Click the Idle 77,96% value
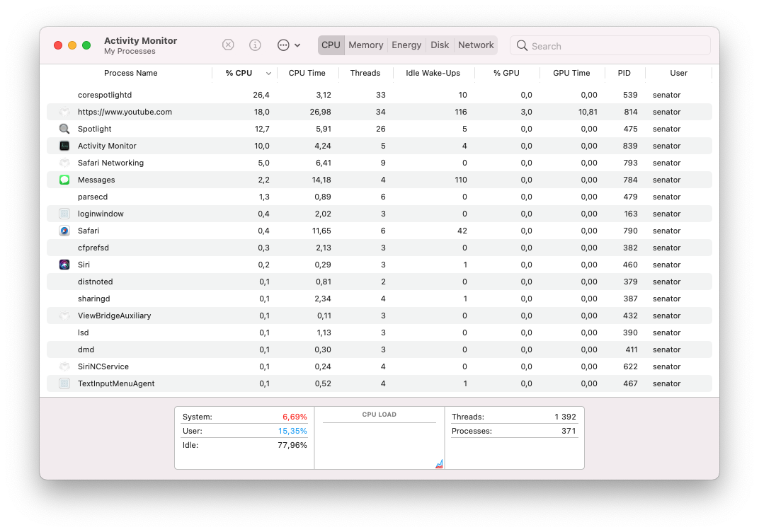Screen dimensions: 759x532 pos(292,445)
